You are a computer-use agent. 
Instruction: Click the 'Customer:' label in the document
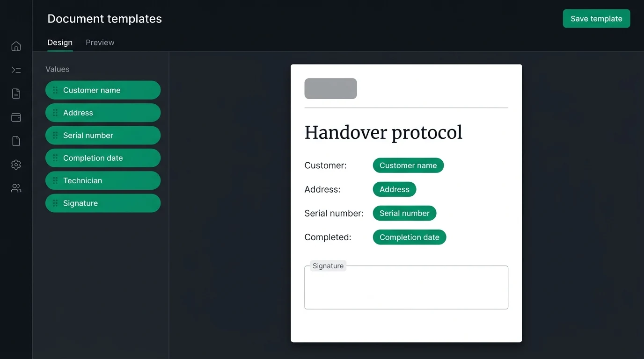[325, 165]
